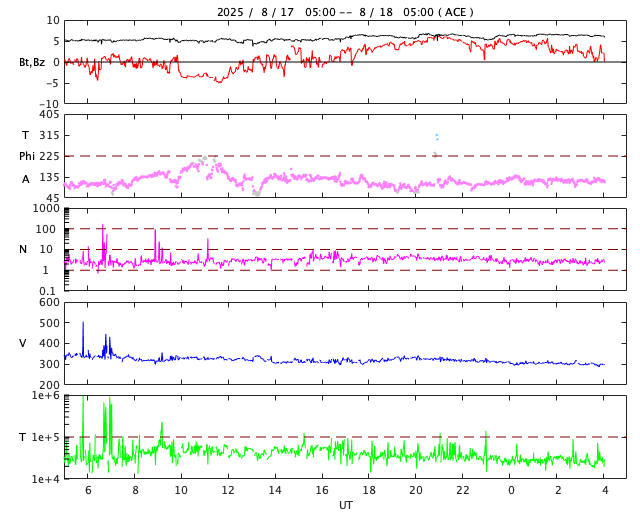Click the 'Phi' axis label
The image size is (640, 512).
click(x=27, y=156)
